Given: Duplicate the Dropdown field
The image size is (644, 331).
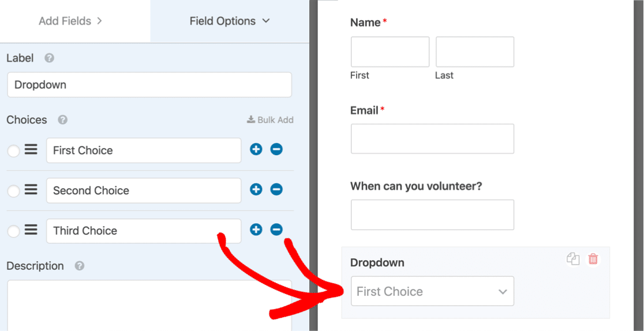Looking at the screenshot, I should pyautogui.click(x=573, y=259).
